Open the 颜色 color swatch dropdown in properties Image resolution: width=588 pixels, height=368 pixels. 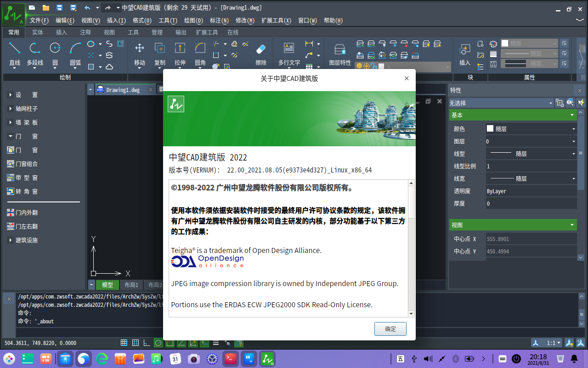tap(531, 129)
